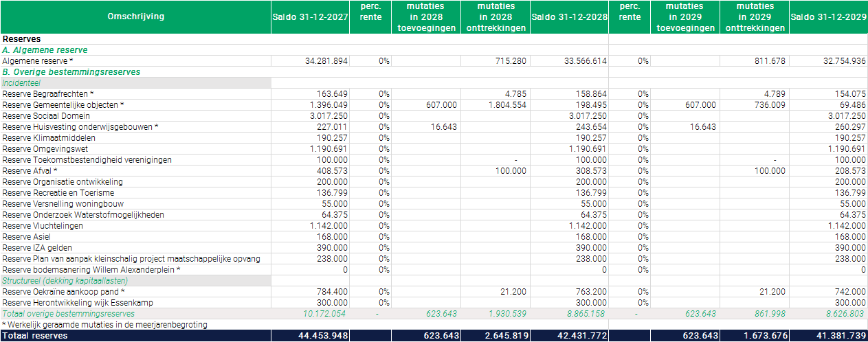Click the Saldo 31-12-2028 header cell
The width and height of the screenshot is (868, 342).
pyautogui.click(x=569, y=16)
